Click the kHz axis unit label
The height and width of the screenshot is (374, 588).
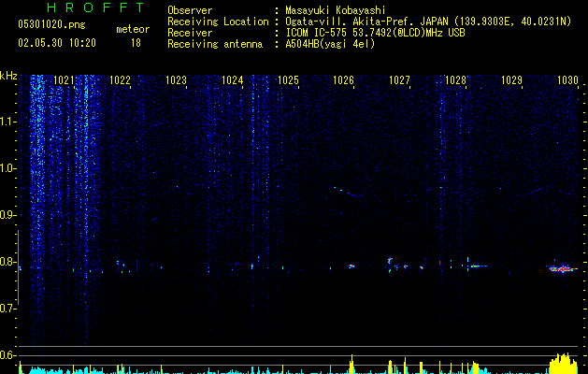click(8, 76)
